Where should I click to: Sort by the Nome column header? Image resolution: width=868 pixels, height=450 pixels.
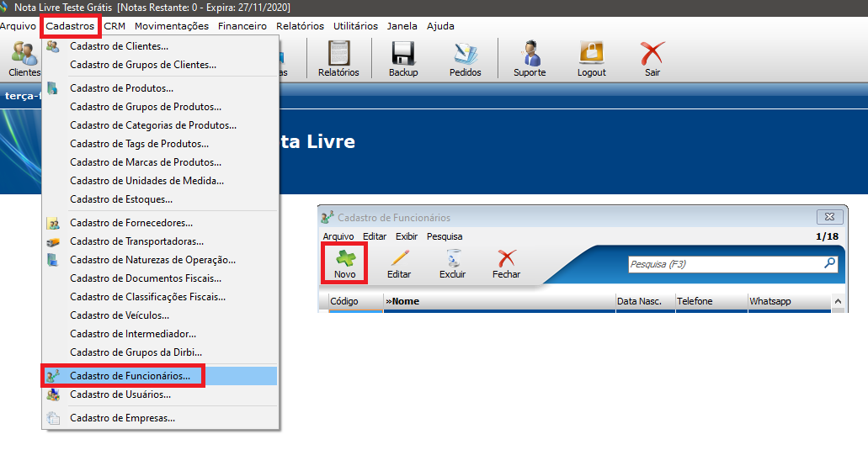(498, 301)
